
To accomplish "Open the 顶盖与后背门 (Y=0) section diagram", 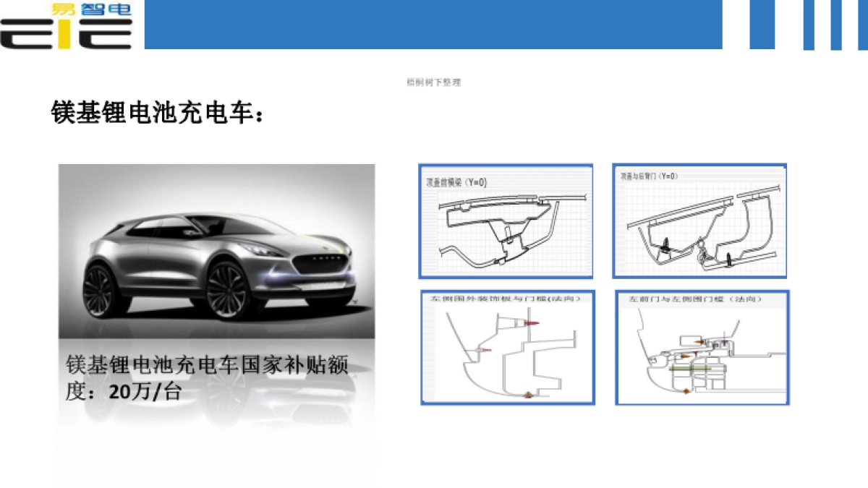I will (x=699, y=221).
